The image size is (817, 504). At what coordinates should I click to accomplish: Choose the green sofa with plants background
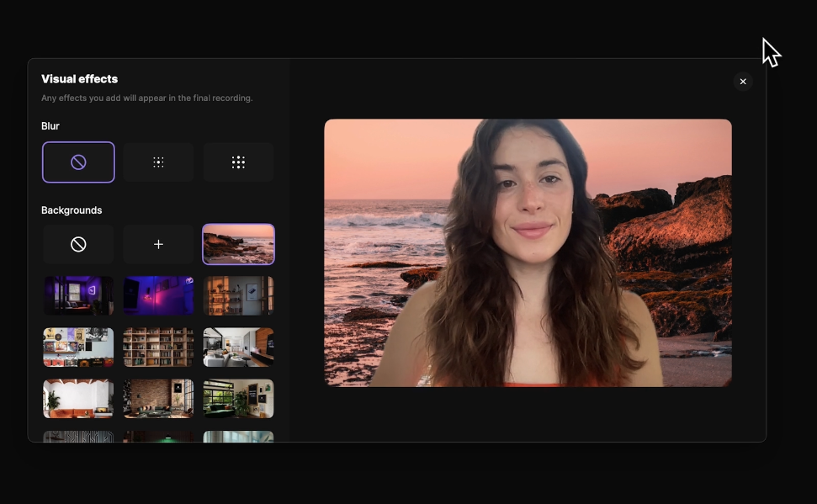[x=238, y=399]
